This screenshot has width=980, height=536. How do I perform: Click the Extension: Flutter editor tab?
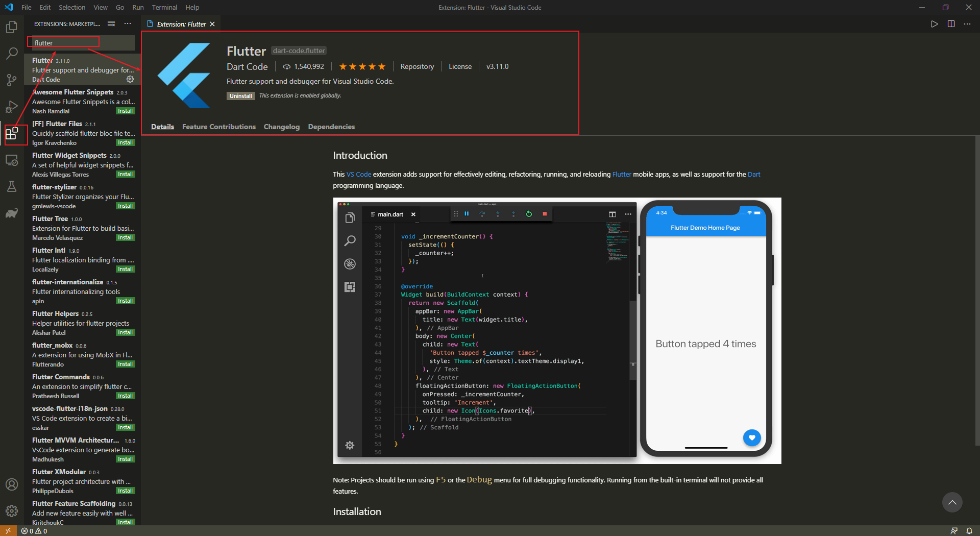(x=181, y=24)
